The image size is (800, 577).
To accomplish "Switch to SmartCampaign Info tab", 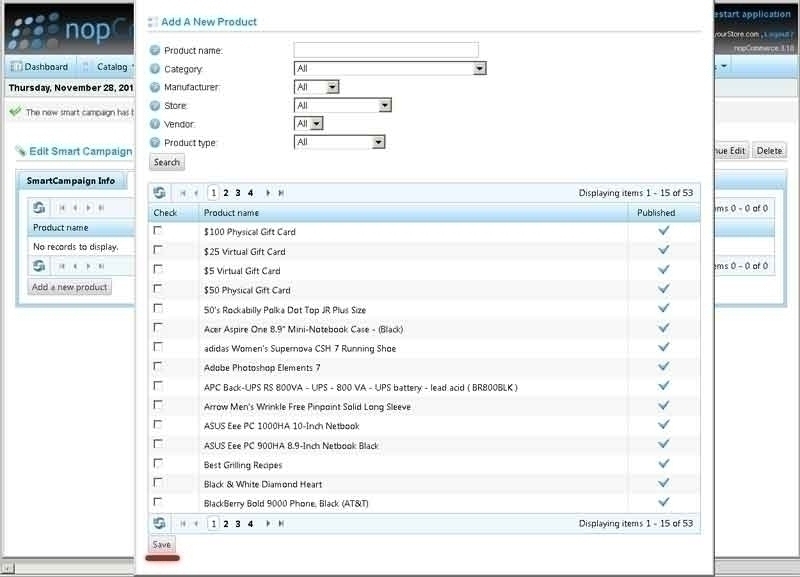I will tap(71, 181).
